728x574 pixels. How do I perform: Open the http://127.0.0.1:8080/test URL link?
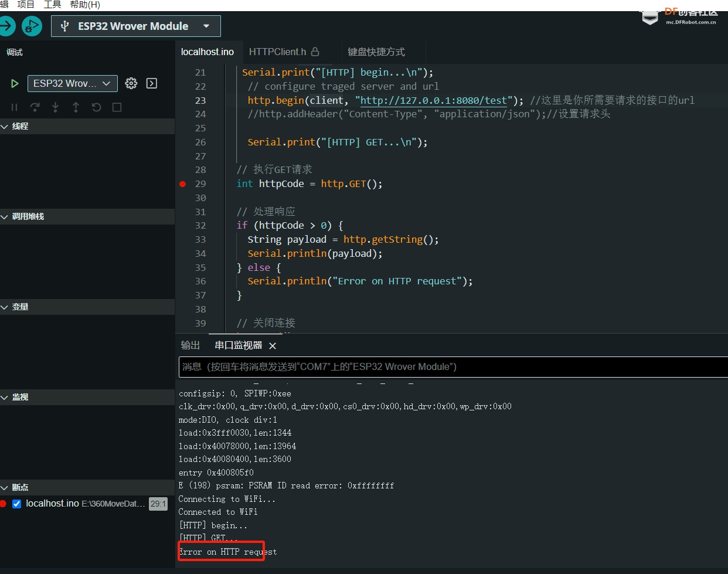pyautogui.click(x=434, y=100)
